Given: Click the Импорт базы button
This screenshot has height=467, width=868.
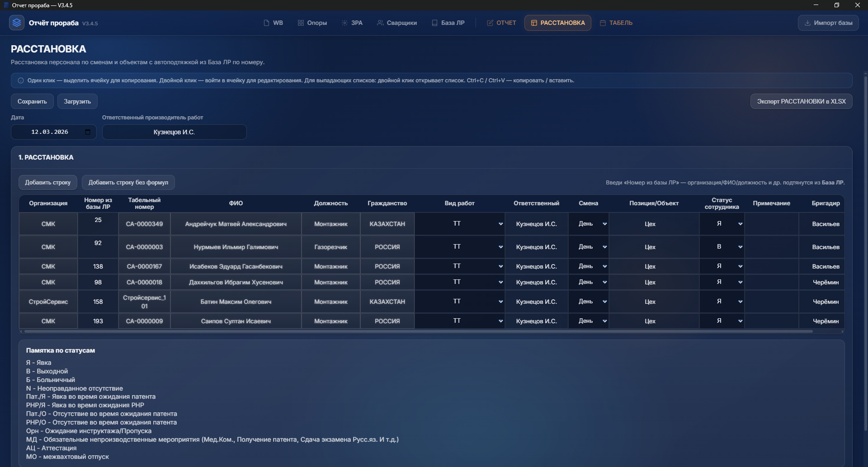Looking at the screenshot, I should click(x=828, y=23).
